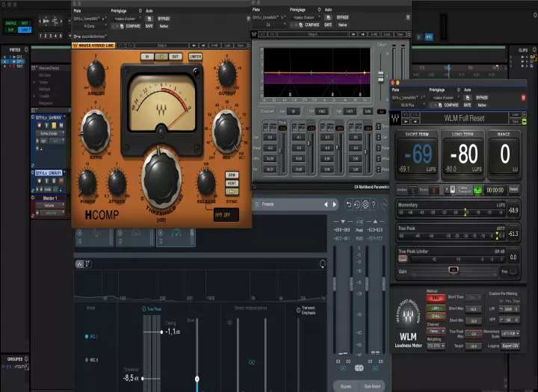The width and height of the screenshot is (538, 392).
Task: Click the RELEASE knob in H-Comp
Action: [206, 183]
